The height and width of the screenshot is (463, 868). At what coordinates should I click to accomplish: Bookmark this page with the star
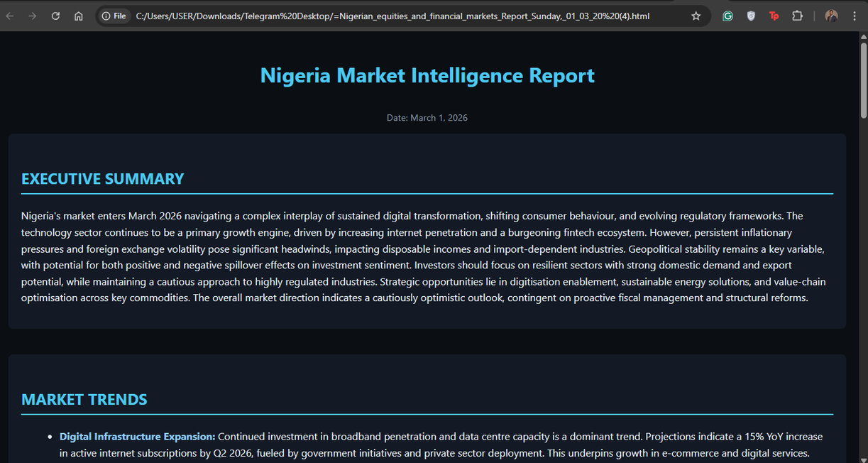[x=696, y=16]
